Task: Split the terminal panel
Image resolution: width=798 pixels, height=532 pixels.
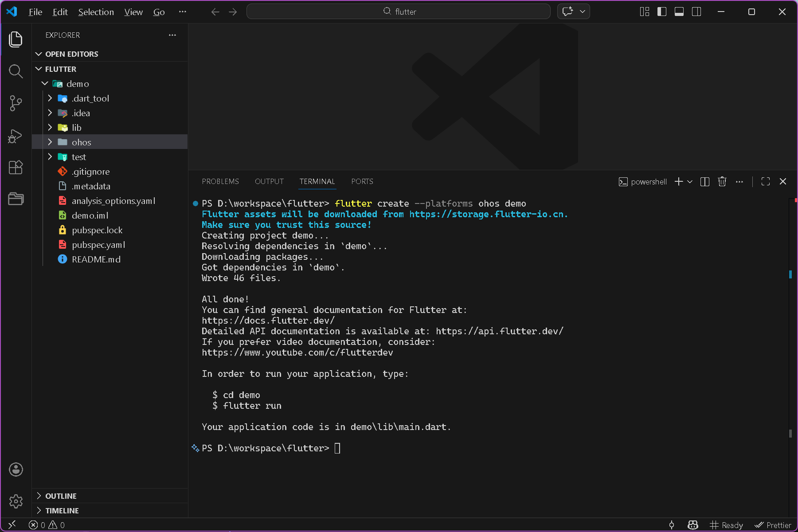Action: point(705,181)
